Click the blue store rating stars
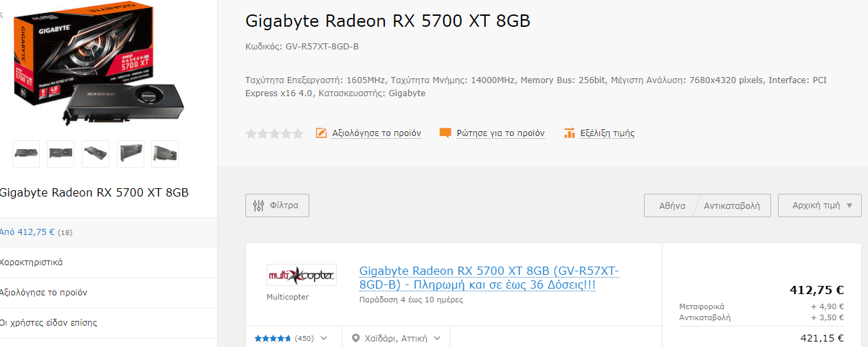The image size is (868, 347). 272,338
